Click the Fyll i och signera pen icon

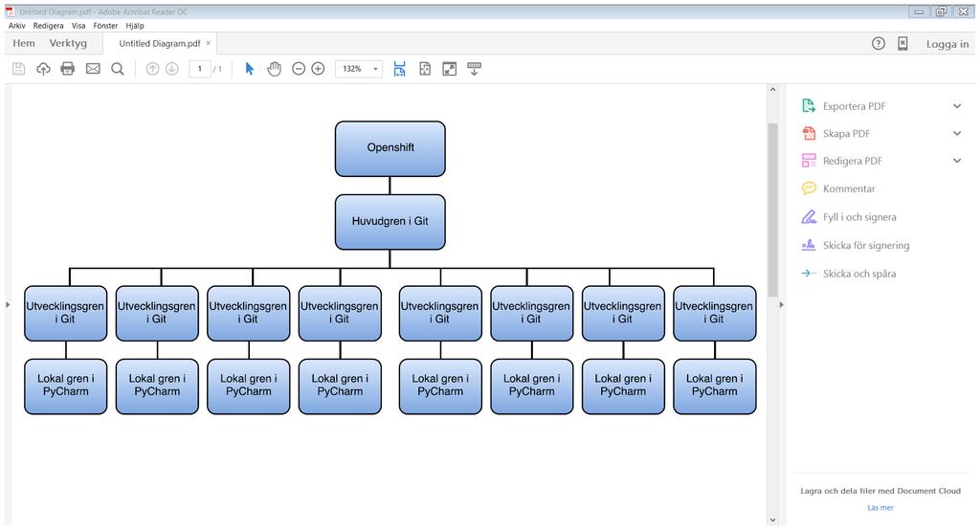[809, 217]
